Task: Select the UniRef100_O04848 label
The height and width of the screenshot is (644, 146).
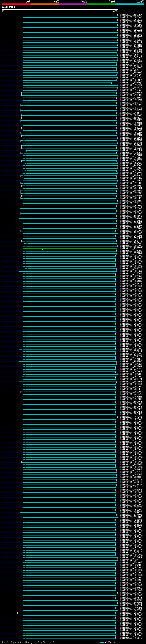Action: (x=131, y=93)
